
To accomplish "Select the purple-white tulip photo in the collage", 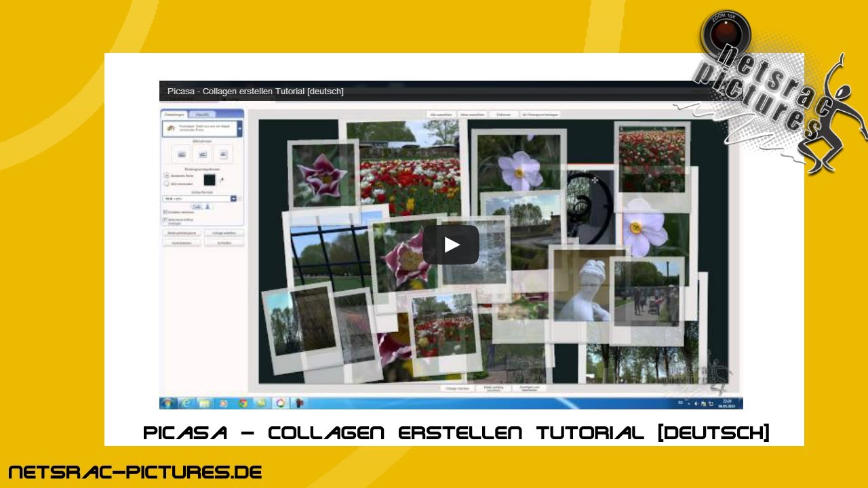I will pyautogui.click(x=323, y=176).
